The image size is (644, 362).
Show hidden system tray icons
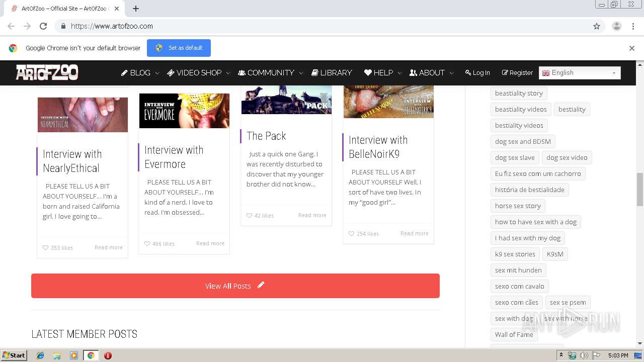coord(561,355)
